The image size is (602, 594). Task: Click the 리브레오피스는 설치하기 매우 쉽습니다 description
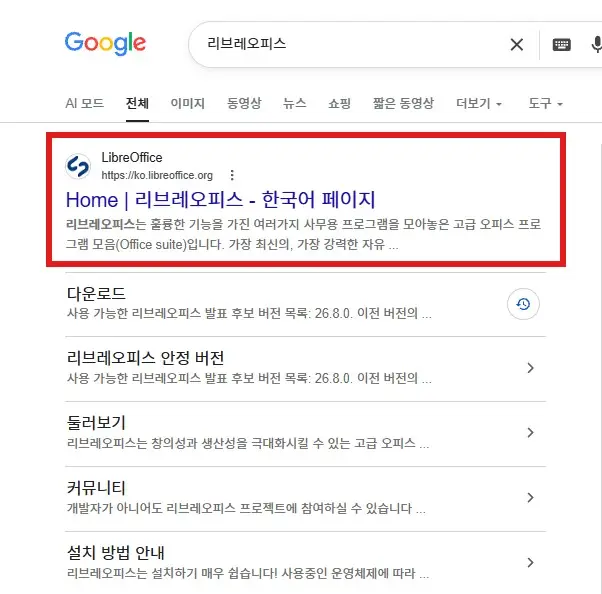248,573
